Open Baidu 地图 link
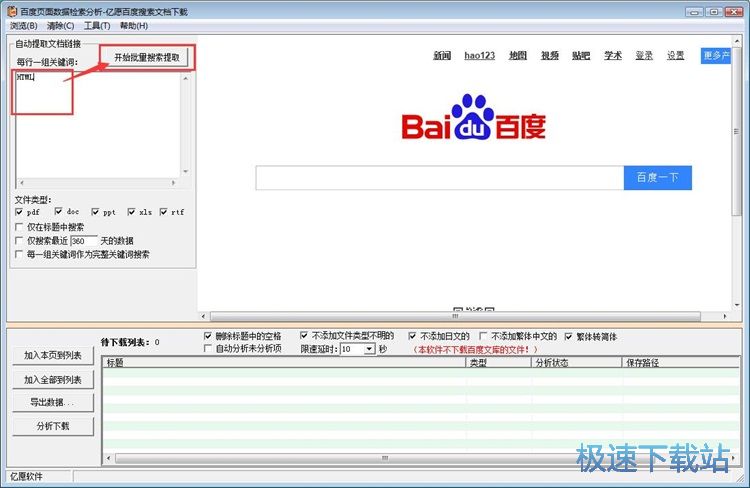The height and width of the screenshot is (488, 750). 518,55
